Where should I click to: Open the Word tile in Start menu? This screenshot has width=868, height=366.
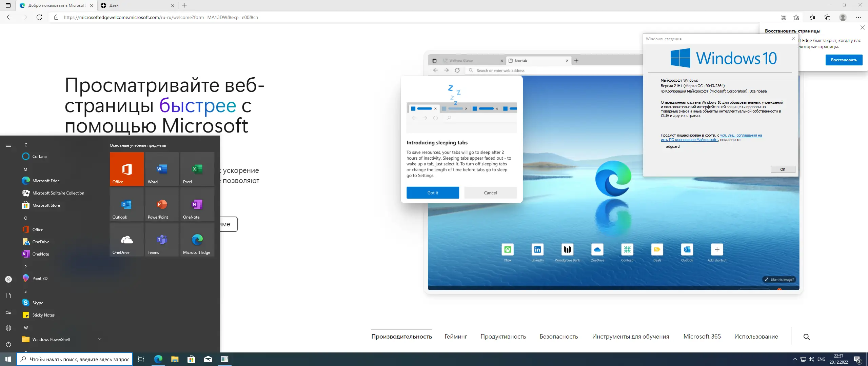(x=162, y=169)
